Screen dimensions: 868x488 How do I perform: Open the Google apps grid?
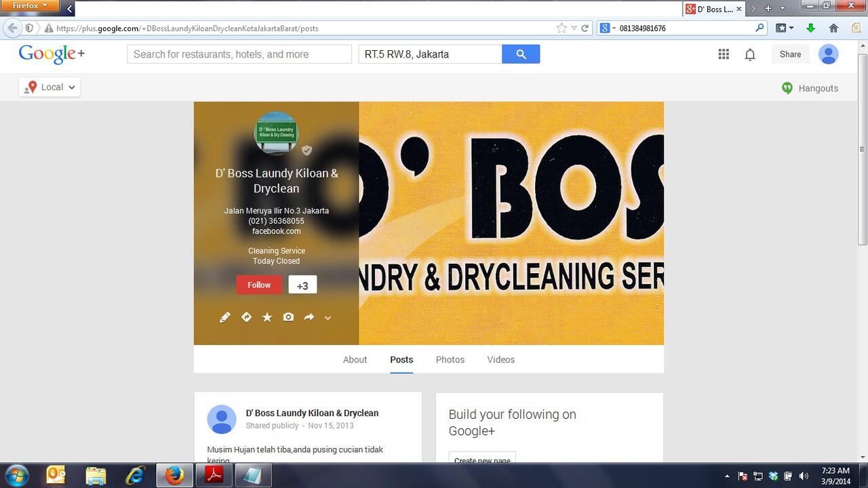click(724, 54)
